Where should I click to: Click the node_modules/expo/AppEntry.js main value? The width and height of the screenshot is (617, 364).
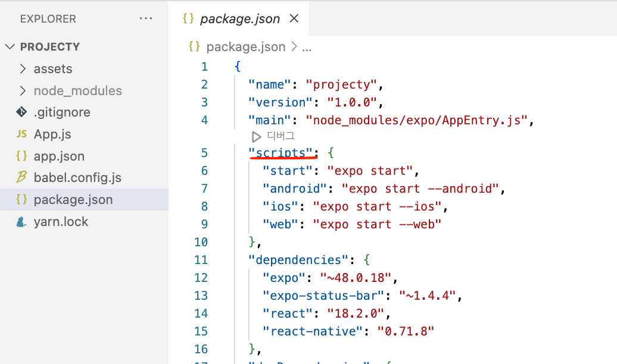(x=416, y=120)
